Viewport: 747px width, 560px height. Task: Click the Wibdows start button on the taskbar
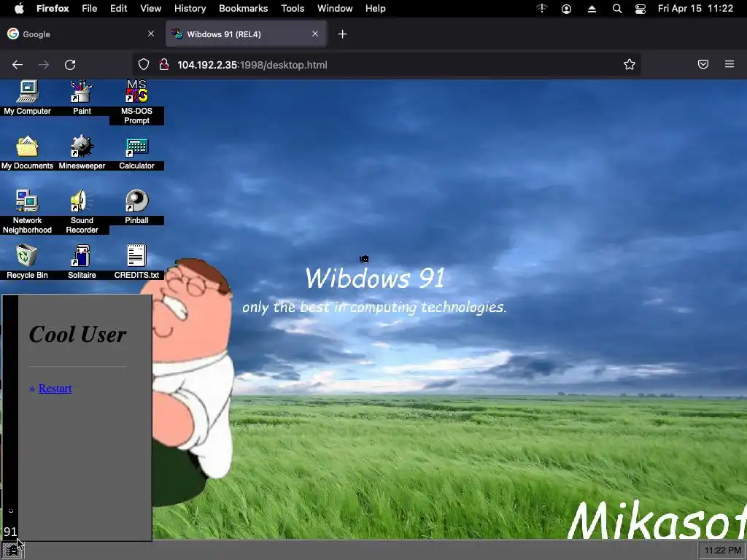coord(11,551)
